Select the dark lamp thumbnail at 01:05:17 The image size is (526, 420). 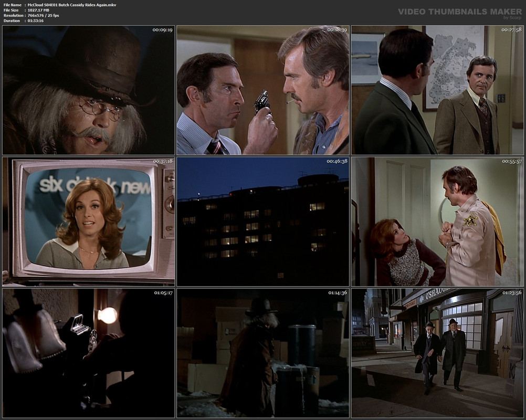point(89,353)
